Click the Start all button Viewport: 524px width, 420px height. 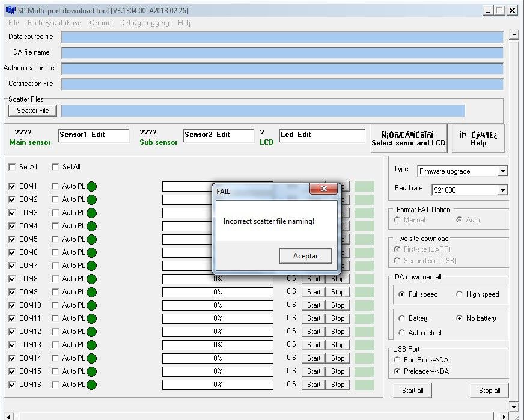(x=412, y=391)
